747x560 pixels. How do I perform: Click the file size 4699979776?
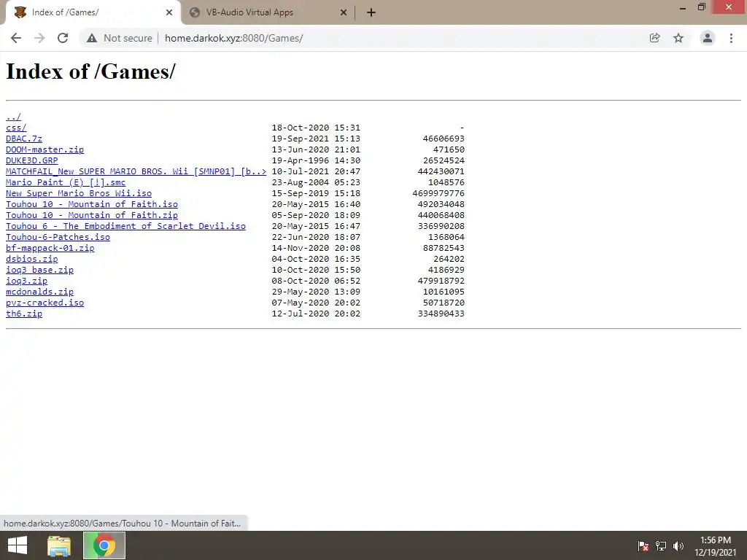click(x=438, y=193)
